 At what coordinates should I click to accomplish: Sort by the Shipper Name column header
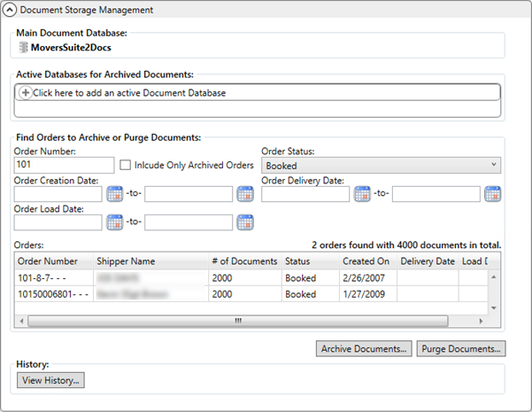[x=126, y=261]
